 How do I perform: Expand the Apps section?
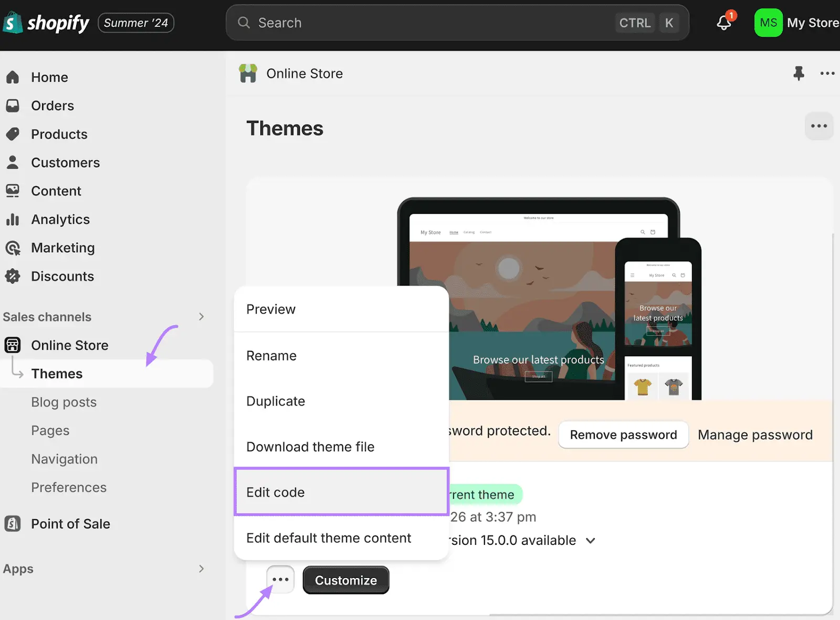pyautogui.click(x=201, y=569)
